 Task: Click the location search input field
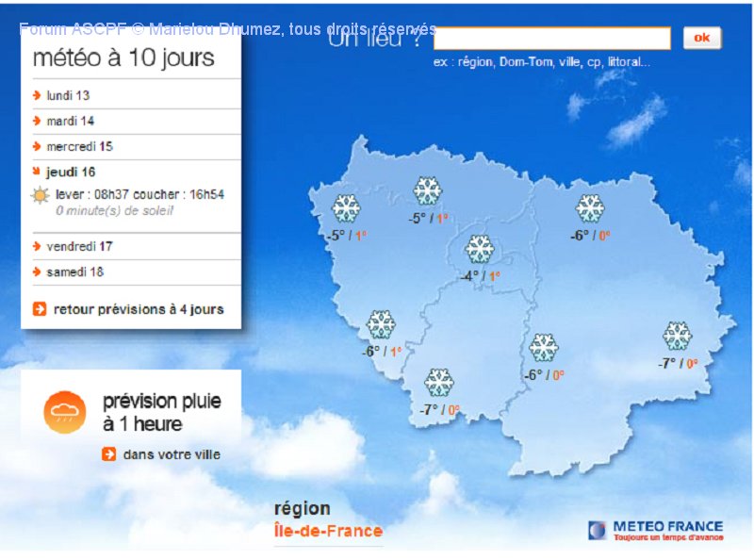pyautogui.click(x=551, y=39)
